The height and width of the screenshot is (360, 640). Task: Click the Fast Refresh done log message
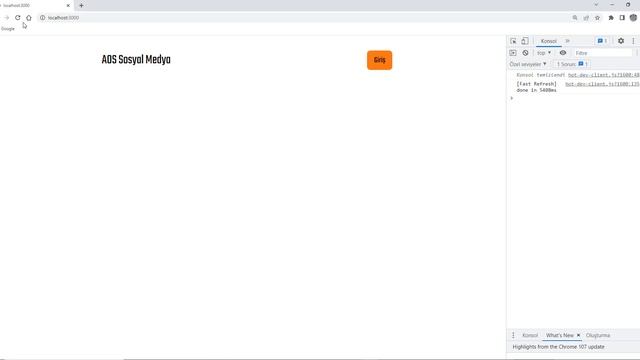pyautogui.click(x=536, y=87)
